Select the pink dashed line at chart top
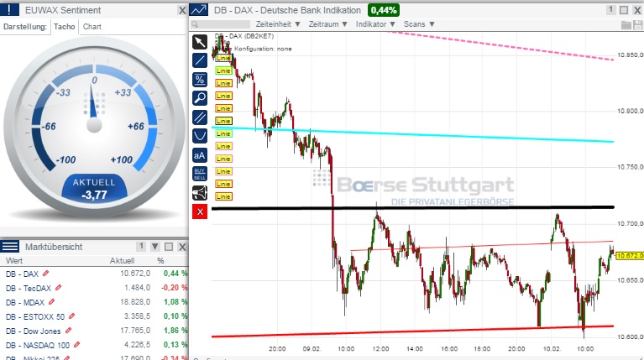The height and width of the screenshot is (360, 644). (x=502, y=45)
